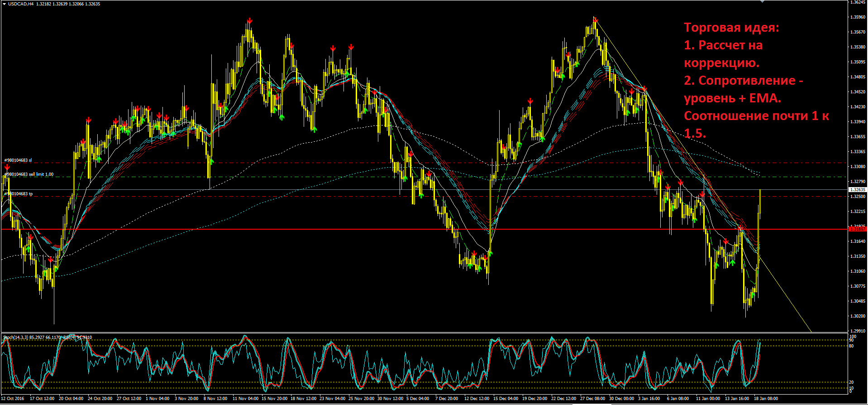The image size is (868, 405).
Task: Click the 30 Dec 00:00 time label
Action: point(622,399)
